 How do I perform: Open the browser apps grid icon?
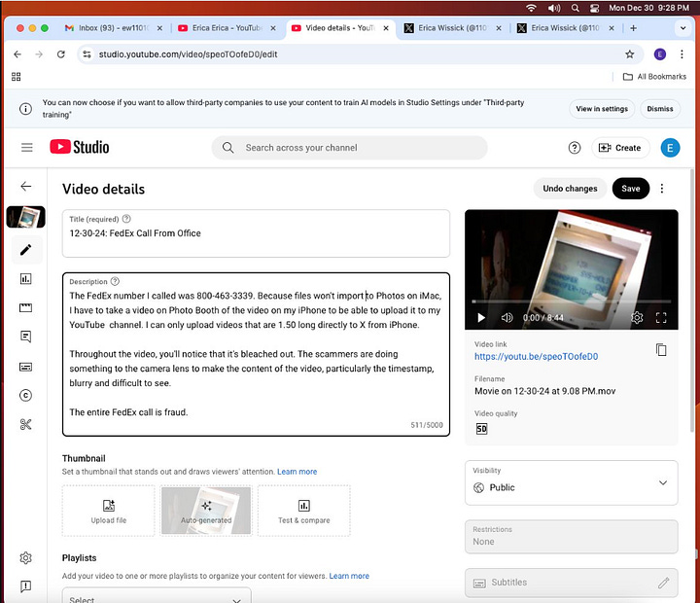(17, 77)
